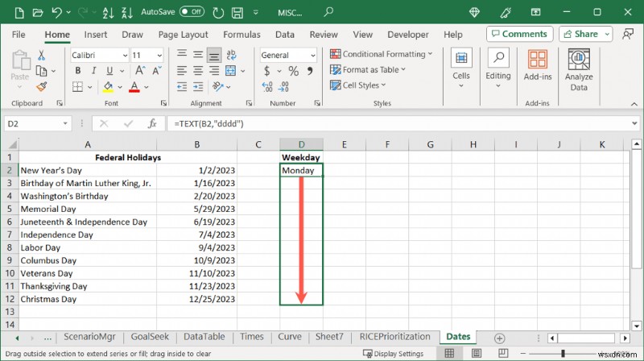Click Display Settings in status bar
The image size is (644, 361).
pos(393,354)
